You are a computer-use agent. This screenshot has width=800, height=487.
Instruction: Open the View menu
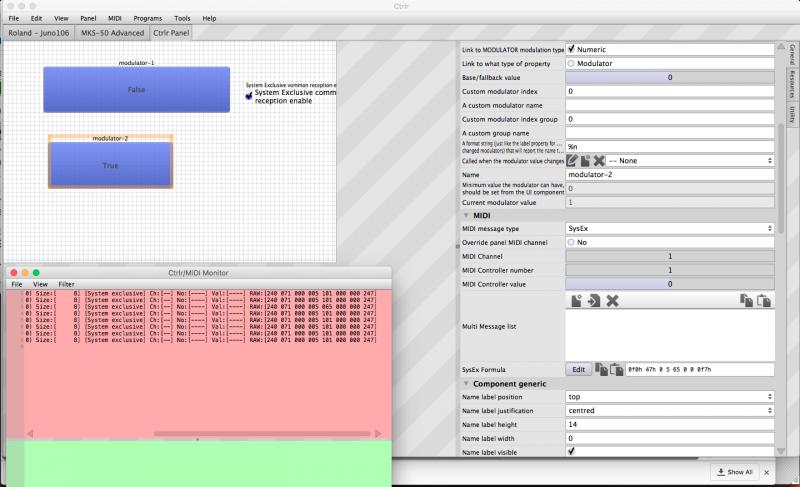(x=61, y=18)
